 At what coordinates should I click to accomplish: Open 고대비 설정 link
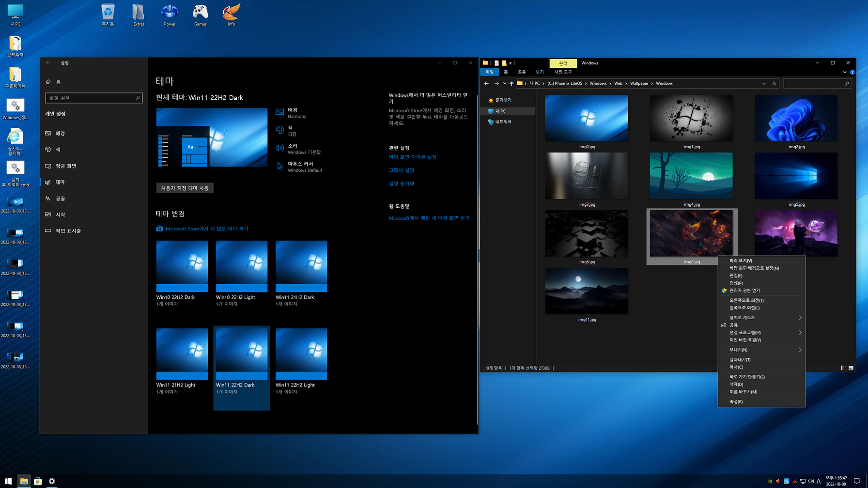[x=402, y=170]
